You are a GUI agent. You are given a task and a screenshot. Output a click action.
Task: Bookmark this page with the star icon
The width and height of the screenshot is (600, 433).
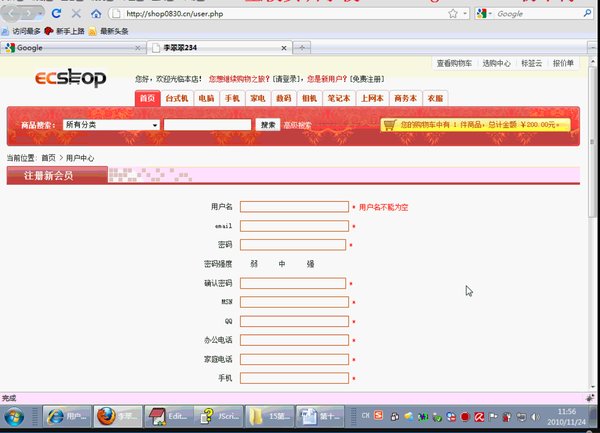coord(453,14)
